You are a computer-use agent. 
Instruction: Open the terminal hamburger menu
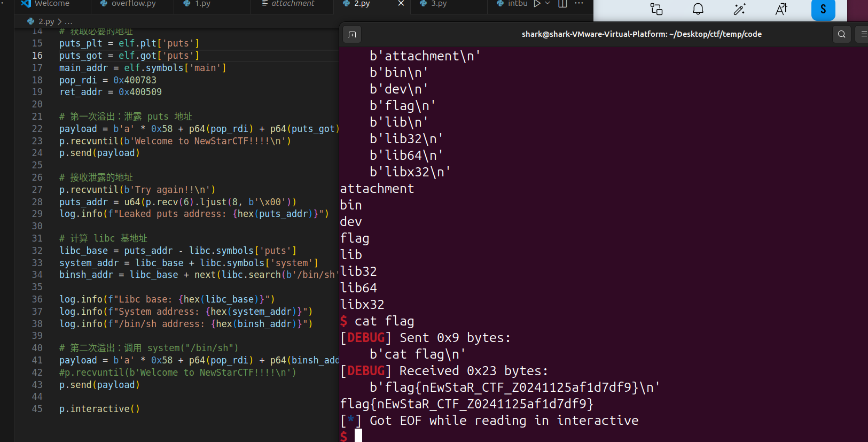[x=863, y=34]
